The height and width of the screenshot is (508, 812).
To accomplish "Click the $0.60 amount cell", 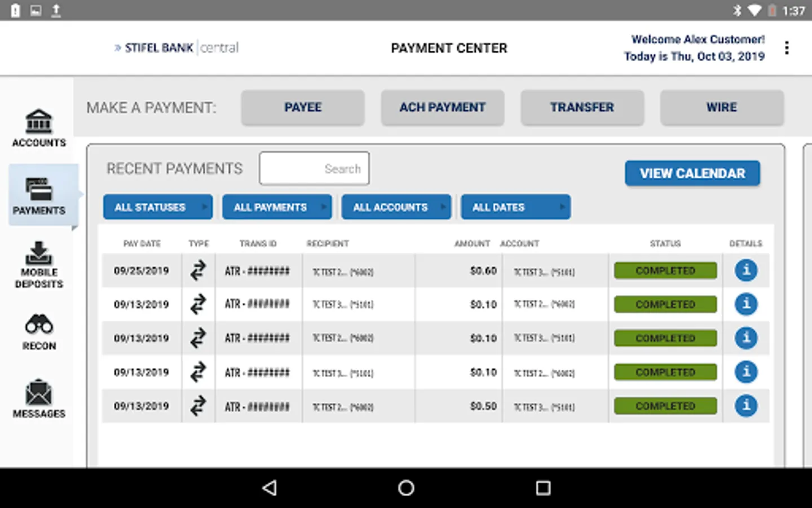I will [483, 271].
